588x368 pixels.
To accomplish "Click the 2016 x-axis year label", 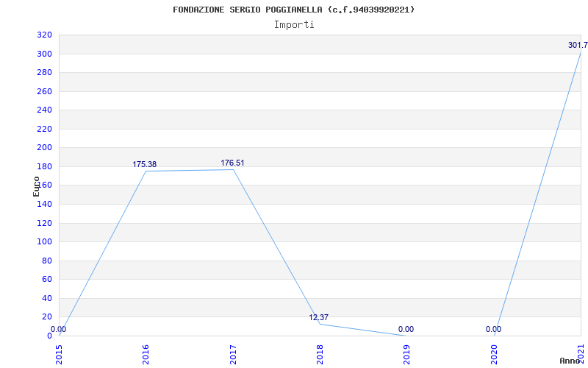I will (146, 355).
